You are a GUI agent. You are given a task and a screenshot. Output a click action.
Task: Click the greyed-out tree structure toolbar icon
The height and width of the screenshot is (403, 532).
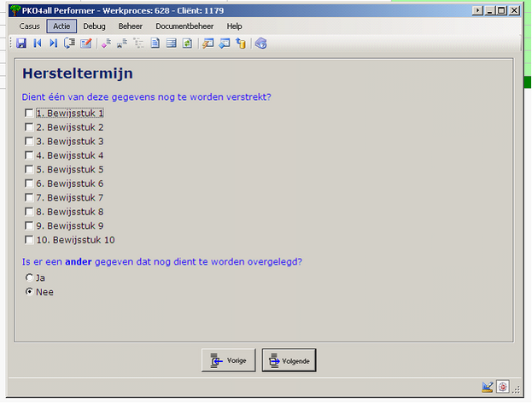[138, 44]
